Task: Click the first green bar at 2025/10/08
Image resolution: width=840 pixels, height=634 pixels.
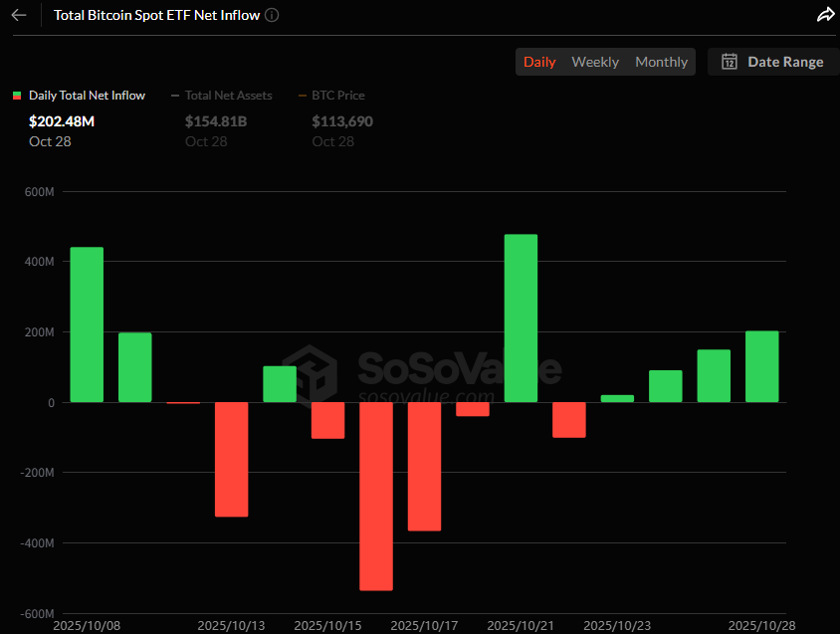Action: [x=87, y=324]
